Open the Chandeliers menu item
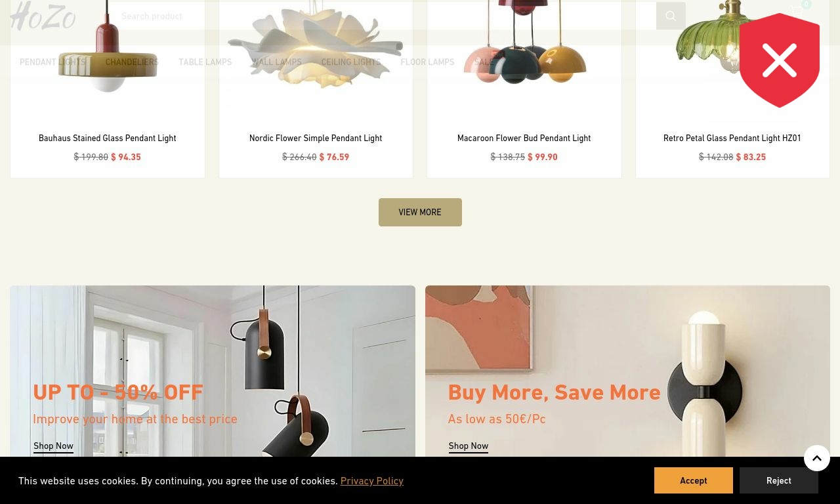This screenshot has height=504, width=840. (x=132, y=62)
